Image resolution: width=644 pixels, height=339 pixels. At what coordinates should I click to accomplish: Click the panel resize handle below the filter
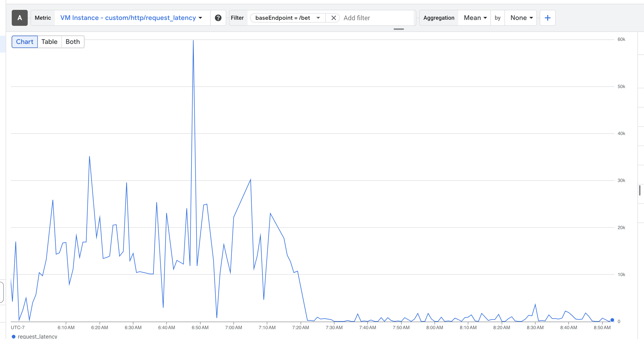point(399,29)
